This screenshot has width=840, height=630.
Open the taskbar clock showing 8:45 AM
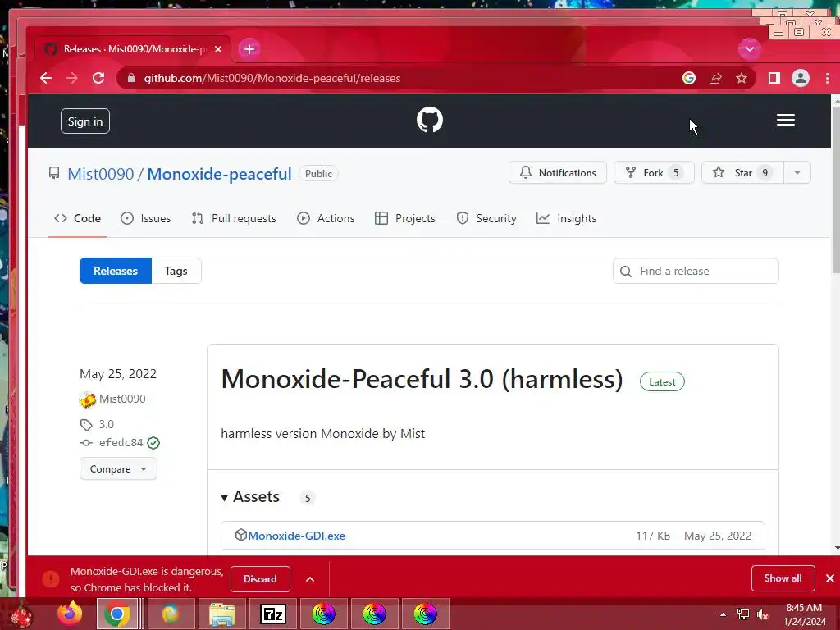pyautogui.click(x=804, y=614)
